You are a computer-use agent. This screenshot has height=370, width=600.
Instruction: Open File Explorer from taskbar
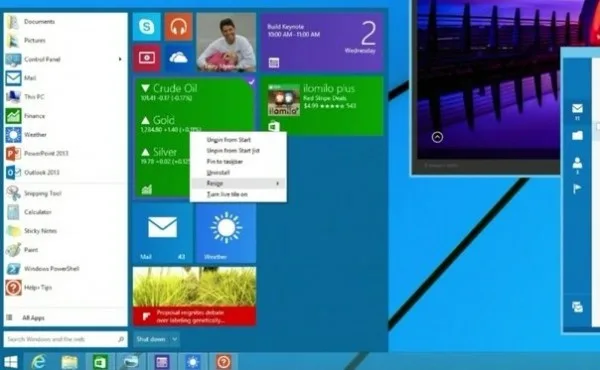[69, 362]
